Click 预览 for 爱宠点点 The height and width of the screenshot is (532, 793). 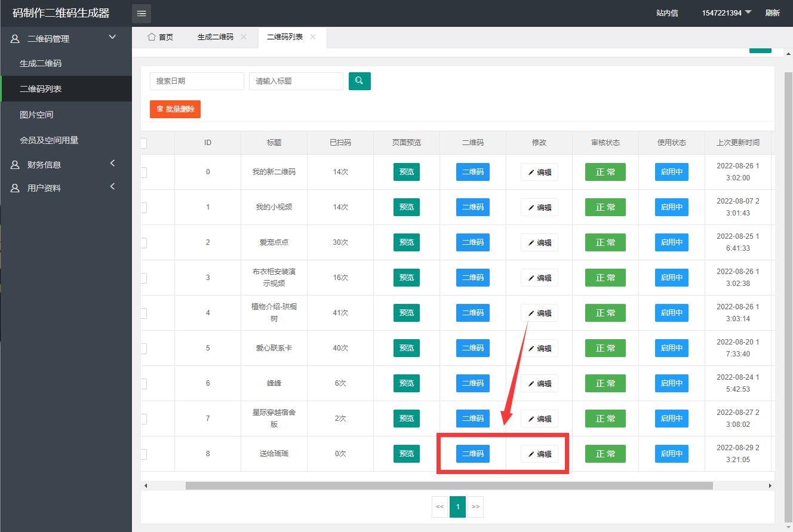[x=407, y=242]
